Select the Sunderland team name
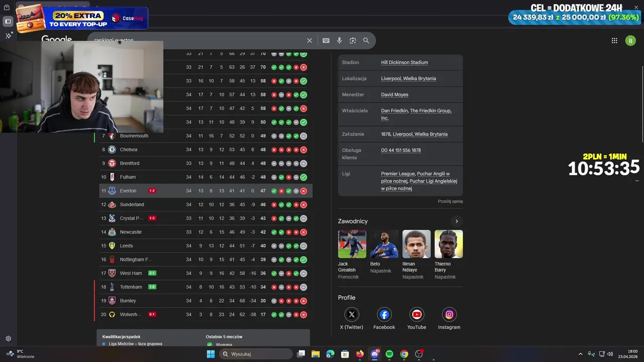 click(132, 205)
